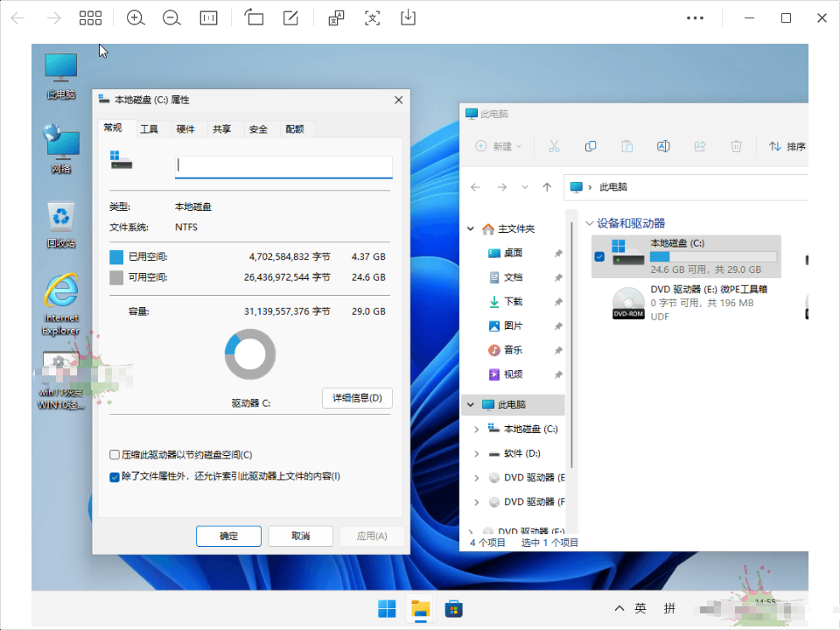
Task: Click the 确定 button
Action: tap(228, 535)
